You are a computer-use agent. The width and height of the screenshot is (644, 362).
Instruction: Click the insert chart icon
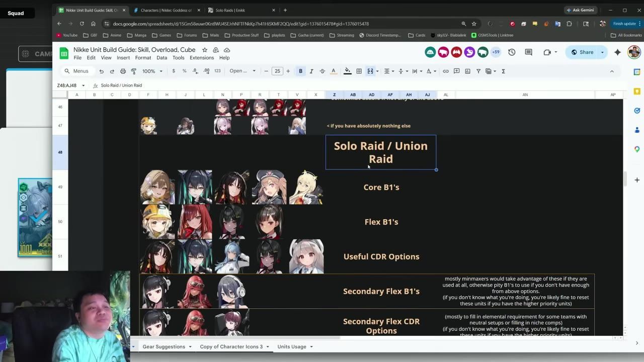467,71
